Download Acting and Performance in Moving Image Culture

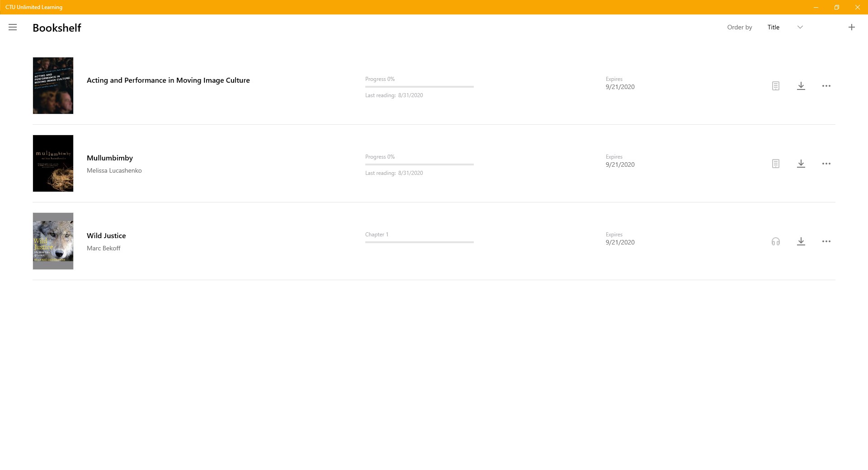pyautogui.click(x=801, y=86)
